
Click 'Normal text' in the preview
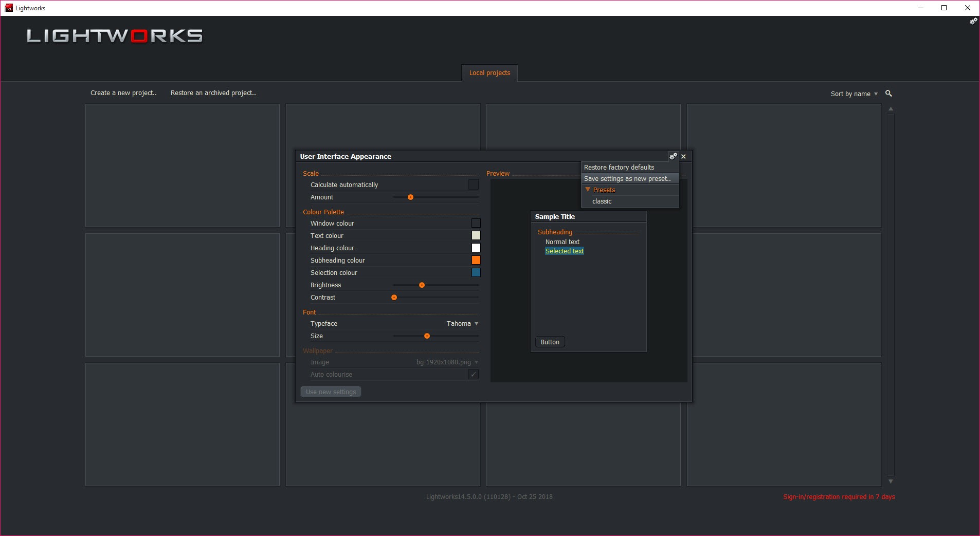(562, 242)
